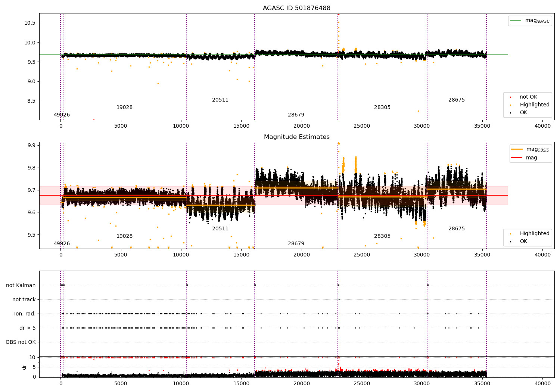Select the green mag AGASC legend entry
Viewport: 560px width, 392px height.
pyautogui.click(x=530, y=21)
